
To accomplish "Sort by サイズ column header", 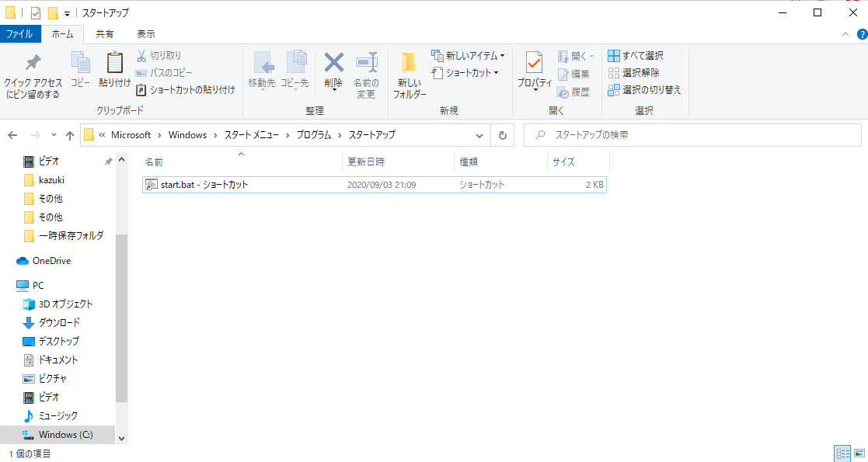I will pos(578,162).
